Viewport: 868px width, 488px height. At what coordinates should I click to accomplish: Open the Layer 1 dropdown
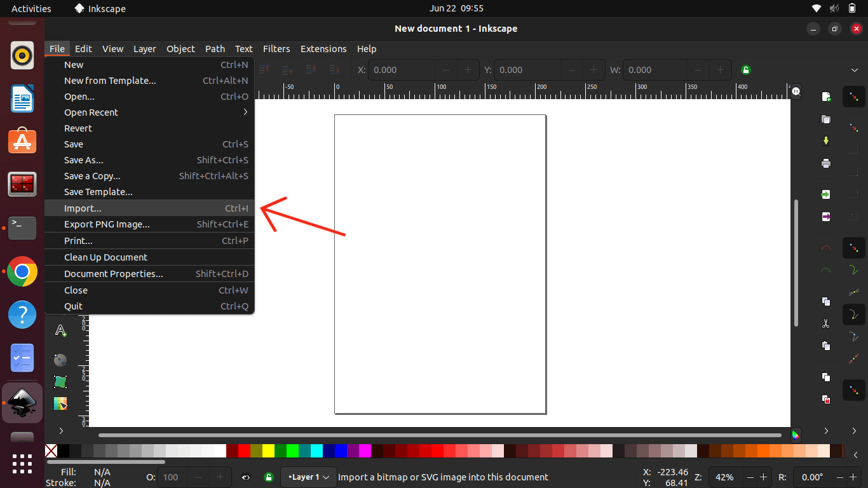[x=309, y=477]
